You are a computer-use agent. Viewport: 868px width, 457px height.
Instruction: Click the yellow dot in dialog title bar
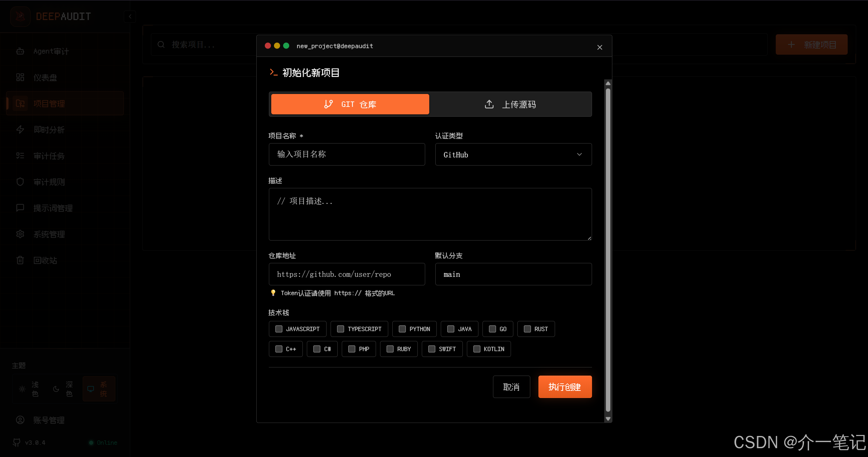(x=277, y=46)
